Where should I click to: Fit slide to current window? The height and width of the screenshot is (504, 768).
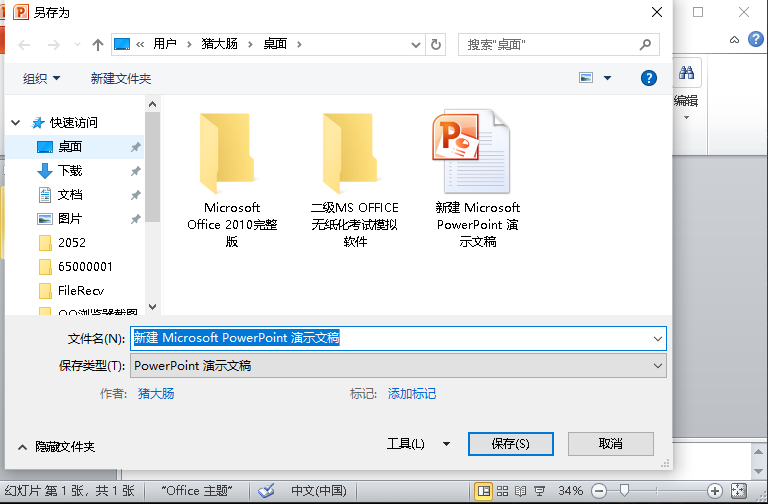[739, 490]
